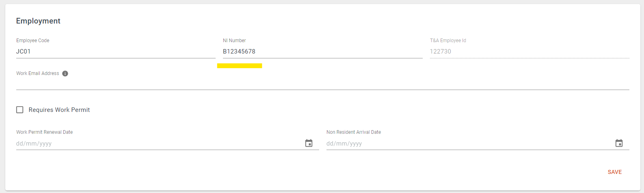Tick the Requires Work Permit checkbox
Image resolution: width=644 pixels, height=193 pixels.
(x=19, y=110)
